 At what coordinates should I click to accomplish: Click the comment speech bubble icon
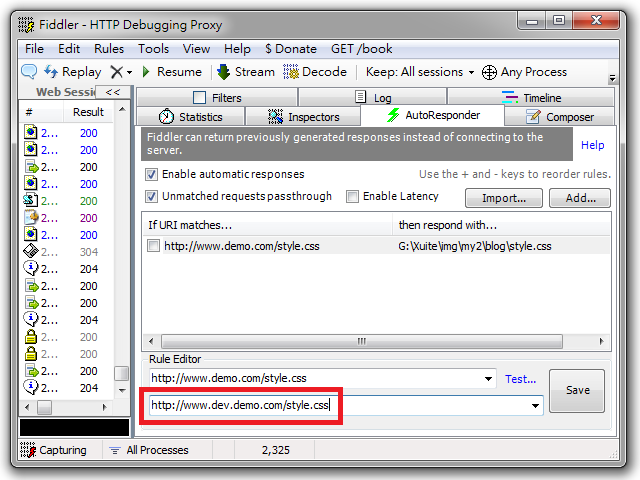point(29,71)
